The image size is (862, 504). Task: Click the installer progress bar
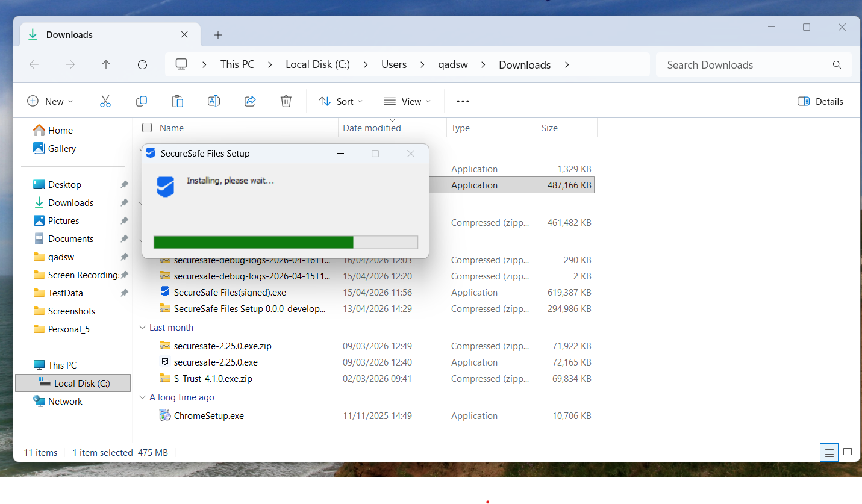tap(286, 242)
